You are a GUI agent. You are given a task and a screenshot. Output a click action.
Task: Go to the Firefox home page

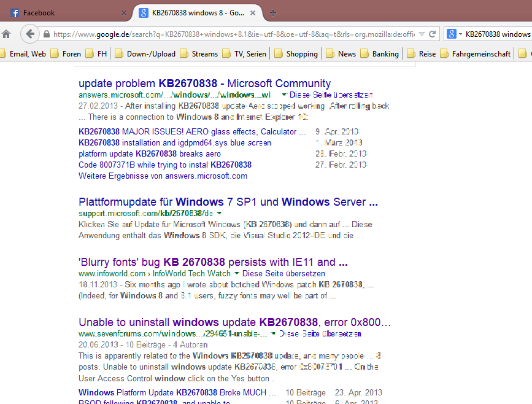click(x=6, y=34)
